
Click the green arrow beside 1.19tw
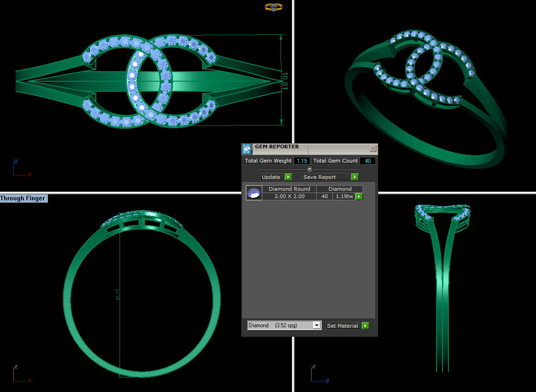(359, 196)
